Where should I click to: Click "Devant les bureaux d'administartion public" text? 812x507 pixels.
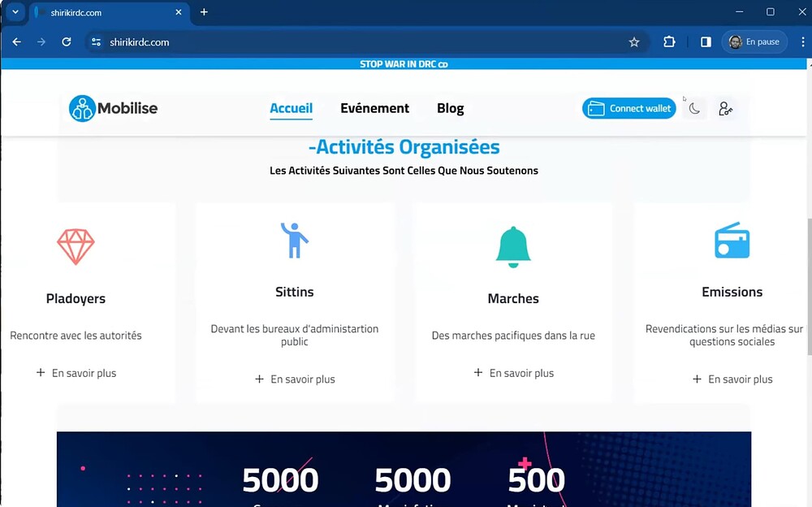point(294,335)
